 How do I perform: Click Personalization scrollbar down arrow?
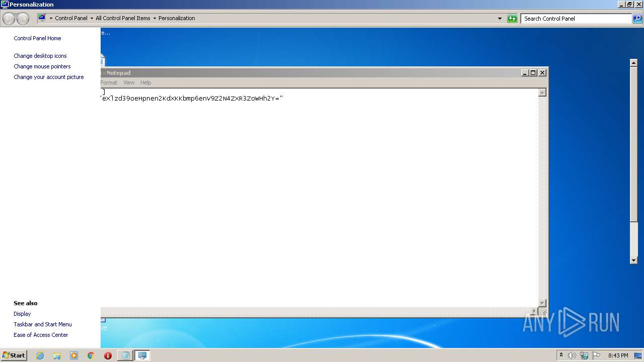pos(634,260)
